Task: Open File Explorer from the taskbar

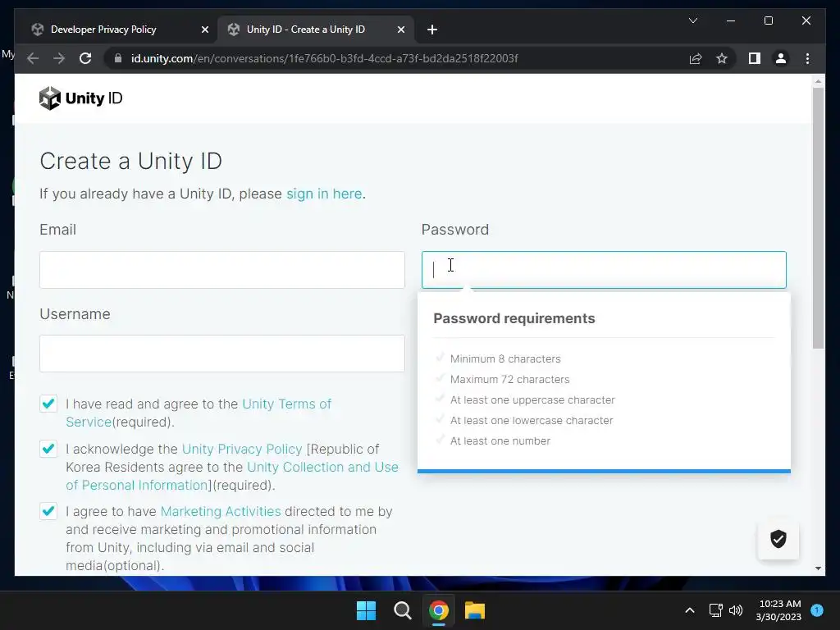Action: coord(475,610)
